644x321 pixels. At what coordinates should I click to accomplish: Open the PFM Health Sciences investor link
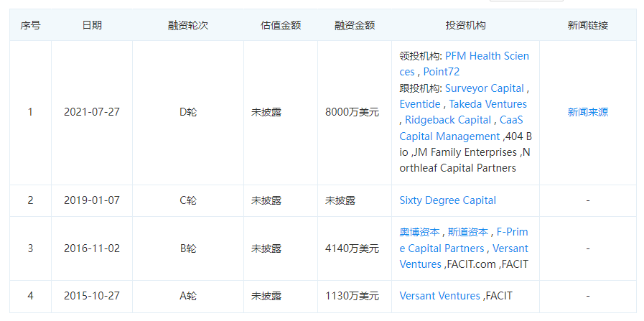[x=487, y=56]
